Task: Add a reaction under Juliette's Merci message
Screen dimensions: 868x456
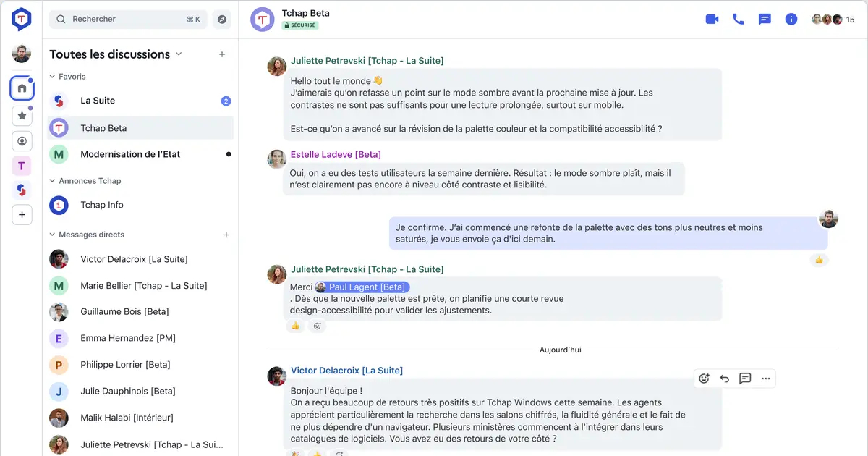Action: pos(317,326)
